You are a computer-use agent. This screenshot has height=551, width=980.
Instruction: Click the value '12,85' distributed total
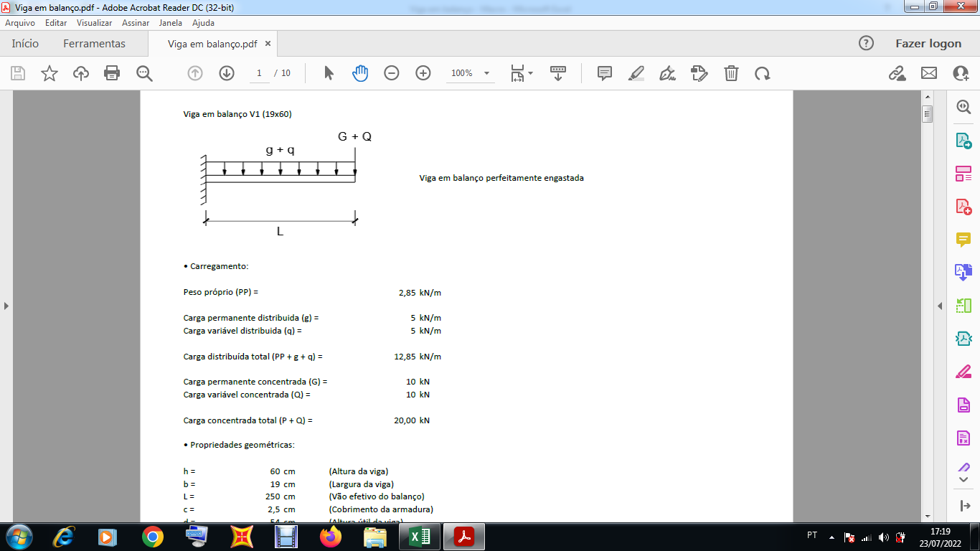click(405, 357)
